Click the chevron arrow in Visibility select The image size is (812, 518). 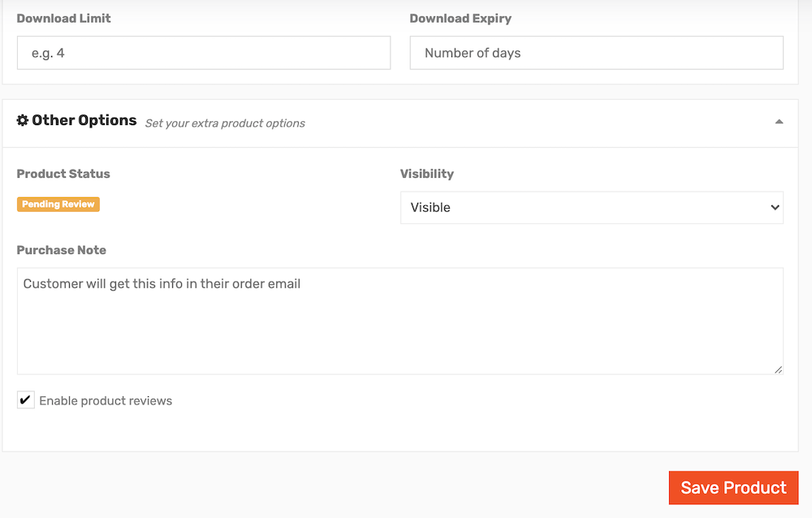pos(775,208)
